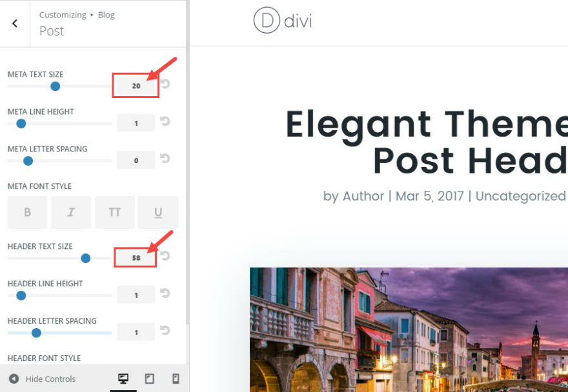Reset Meta Letter Spacing value
Screen dimensions: 568x392
coord(165,159)
